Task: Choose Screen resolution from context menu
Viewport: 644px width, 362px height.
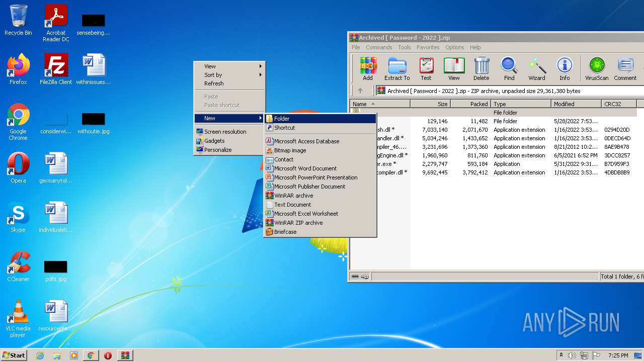Action: point(229,132)
